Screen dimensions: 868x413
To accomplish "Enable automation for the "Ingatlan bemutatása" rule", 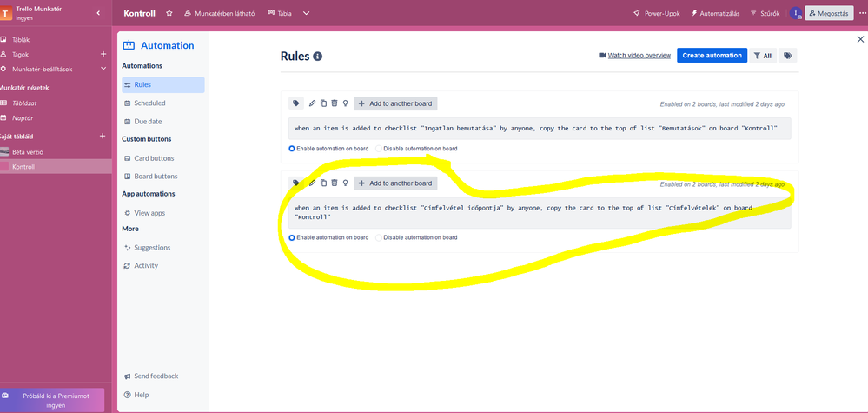I will coord(292,149).
